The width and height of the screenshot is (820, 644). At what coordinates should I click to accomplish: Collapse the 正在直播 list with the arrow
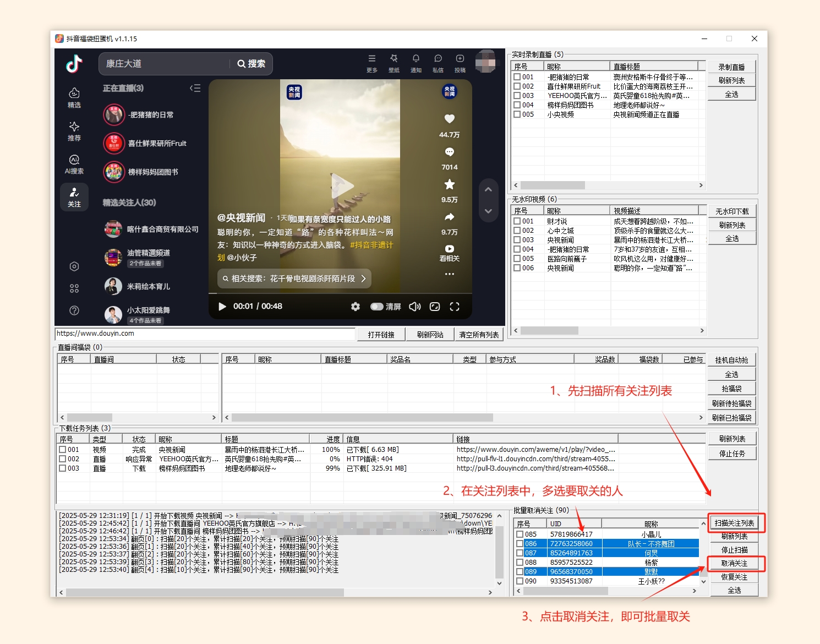click(x=195, y=88)
